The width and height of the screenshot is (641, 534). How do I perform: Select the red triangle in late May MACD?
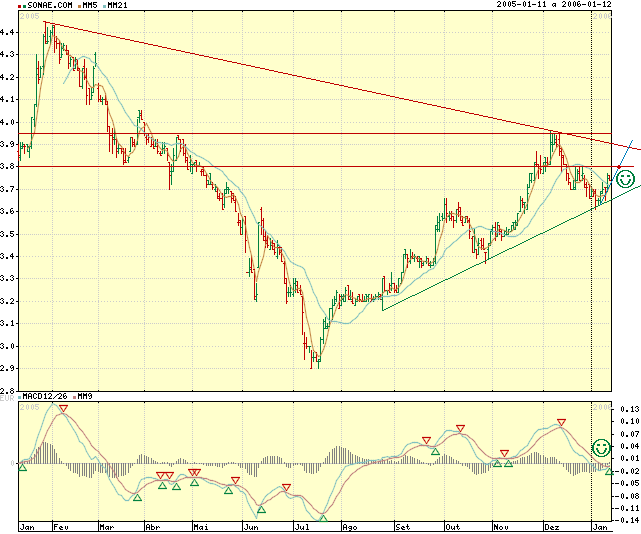(235, 480)
